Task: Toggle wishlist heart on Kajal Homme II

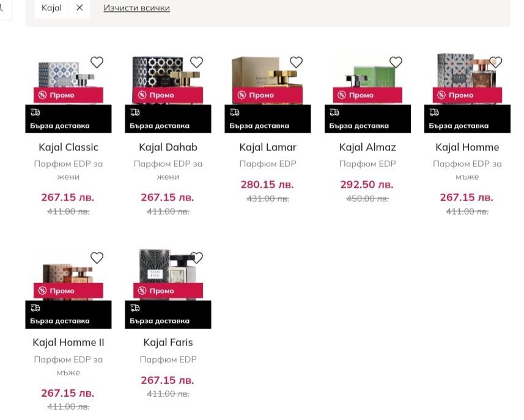Action: 97,258
